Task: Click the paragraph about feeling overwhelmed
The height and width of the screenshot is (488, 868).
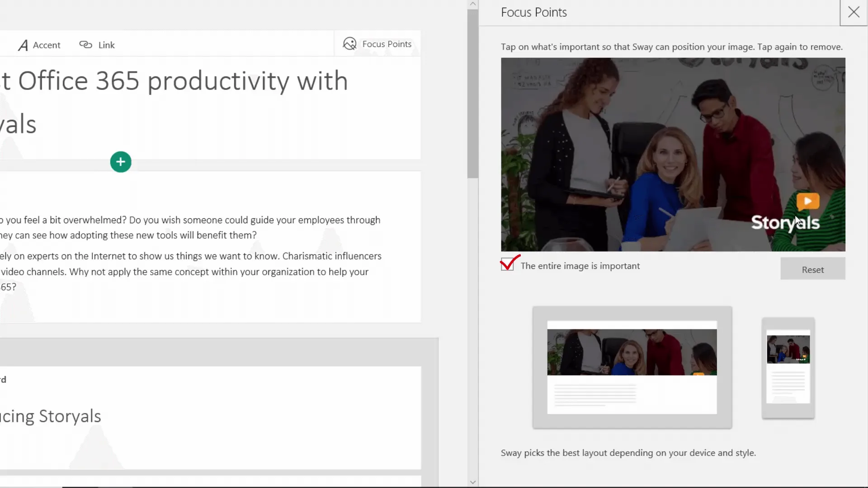Action: tap(190, 227)
